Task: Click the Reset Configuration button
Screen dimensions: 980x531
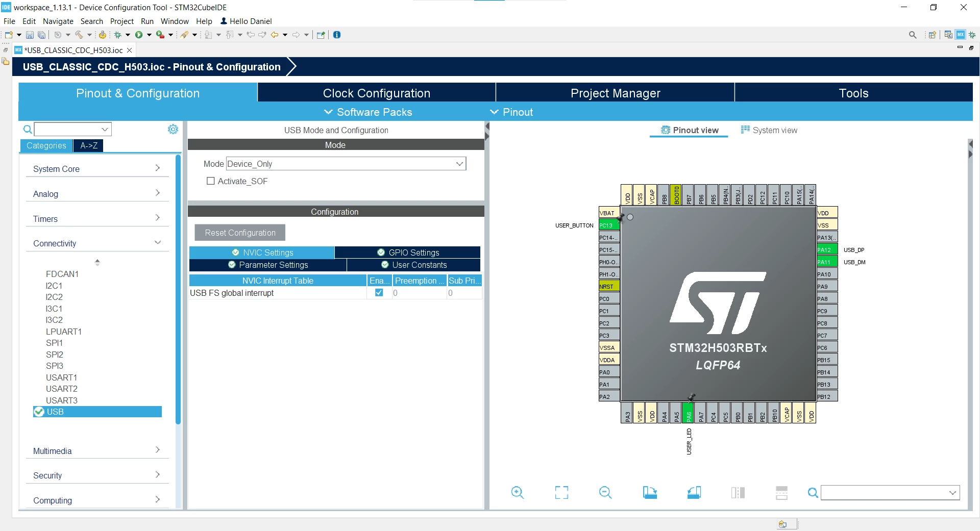Action: pyautogui.click(x=240, y=233)
